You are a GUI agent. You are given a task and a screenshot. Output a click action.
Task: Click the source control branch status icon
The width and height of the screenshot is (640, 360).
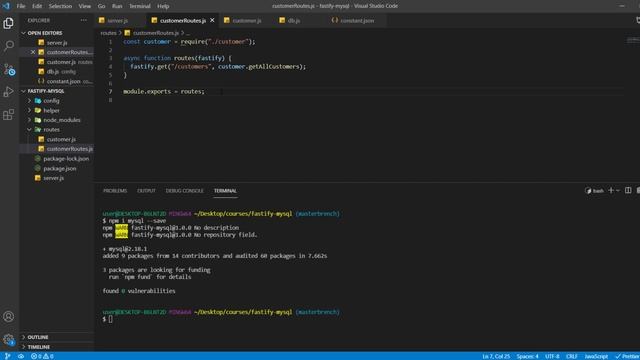7,356
